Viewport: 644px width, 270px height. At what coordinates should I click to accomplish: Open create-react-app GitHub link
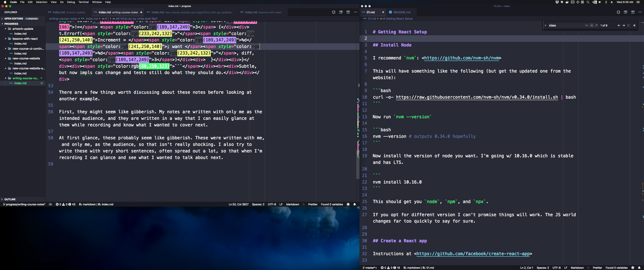pyautogui.click(x=473, y=254)
